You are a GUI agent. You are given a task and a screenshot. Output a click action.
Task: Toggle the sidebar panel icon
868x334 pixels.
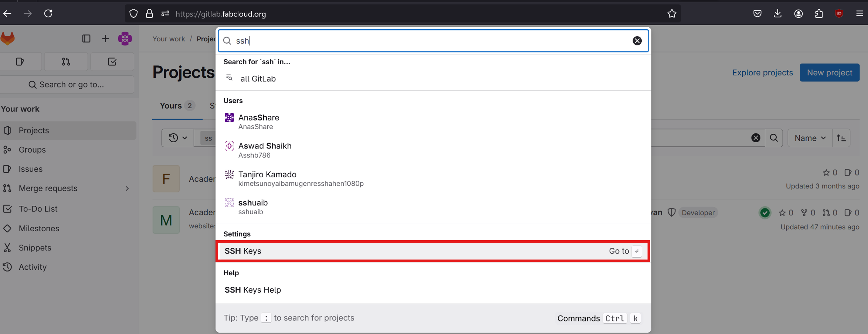pyautogui.click(x=86, y=38)
